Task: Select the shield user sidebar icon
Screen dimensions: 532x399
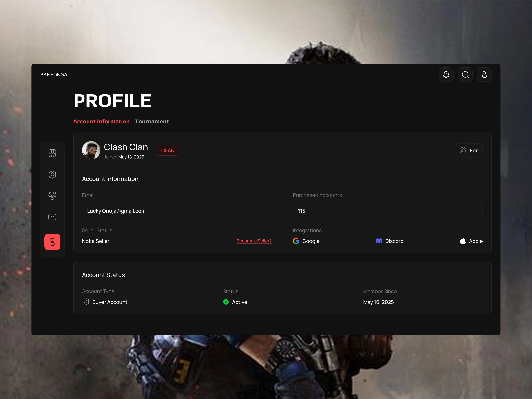Action: (52, 174)
